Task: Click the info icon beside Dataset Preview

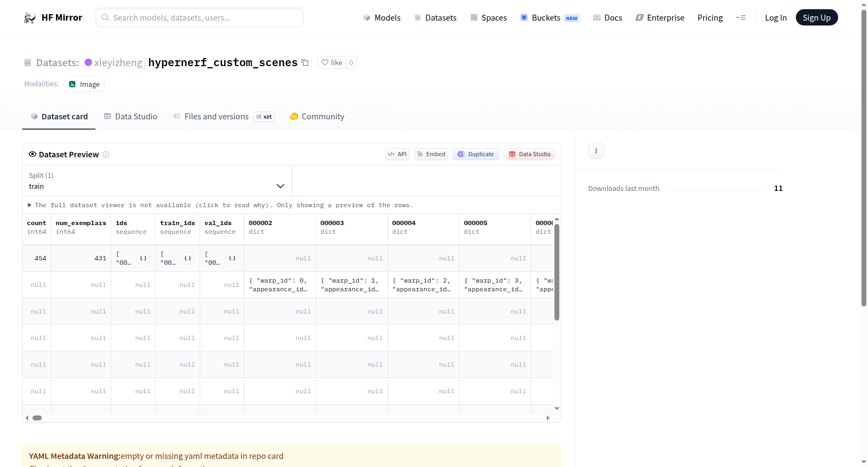Action: (x=106, y=155)
